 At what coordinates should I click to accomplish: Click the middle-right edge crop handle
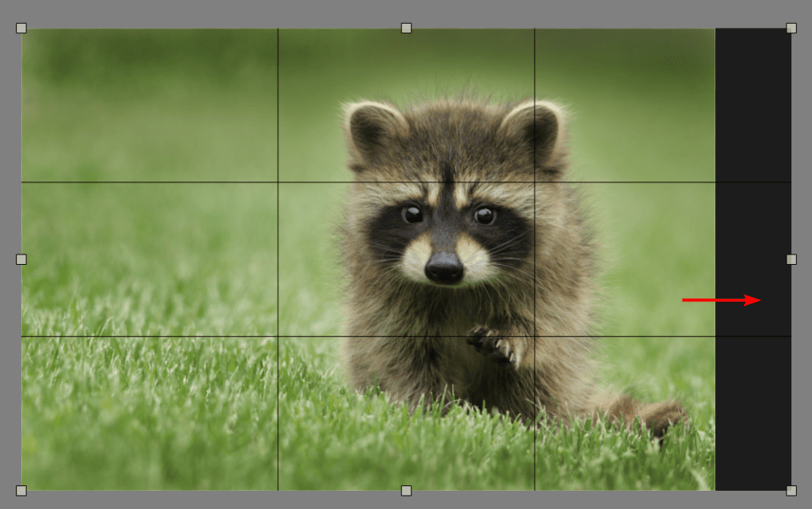pos(791,259)
